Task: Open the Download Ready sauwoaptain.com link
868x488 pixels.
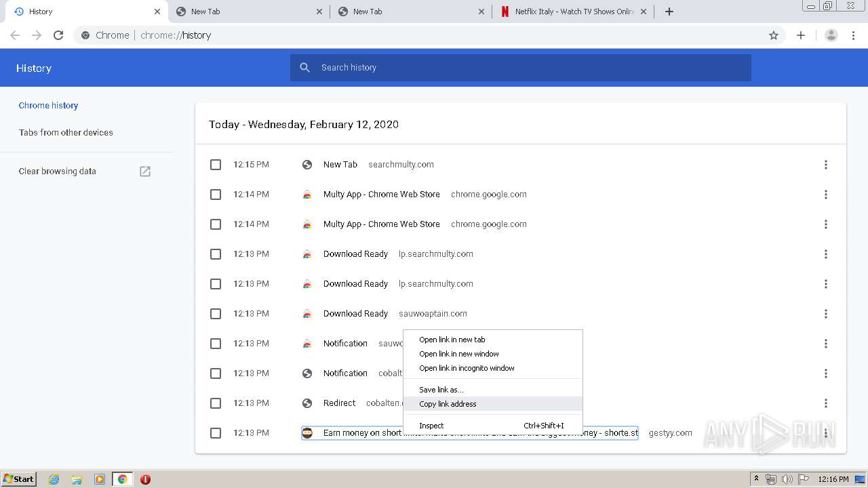Action: tap(355, 314)
